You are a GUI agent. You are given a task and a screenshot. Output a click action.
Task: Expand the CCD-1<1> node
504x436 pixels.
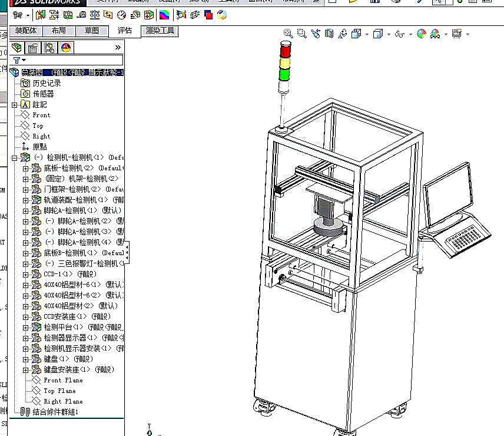coord(26,275)
